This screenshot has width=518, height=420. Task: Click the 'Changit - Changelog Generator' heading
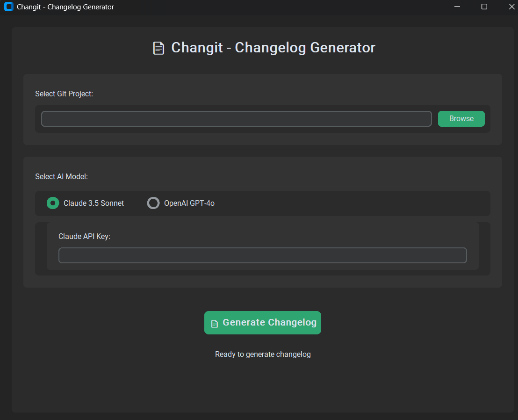(273, 47)
